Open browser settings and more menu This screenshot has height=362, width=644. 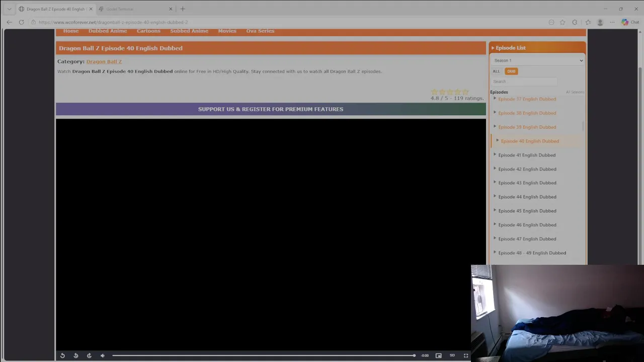click(612, 22)
